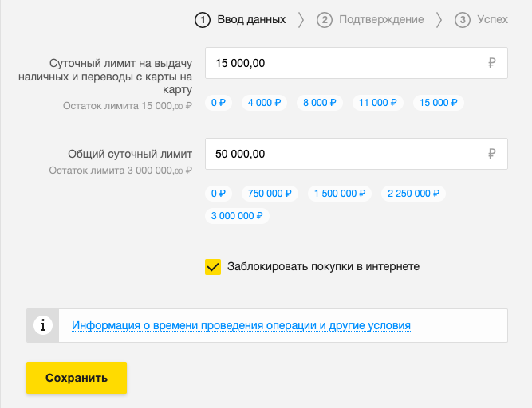532x408 pixels.
Task: Click the cash withdrawal limit field with 15 000,00
Action: tap(343, 64)
